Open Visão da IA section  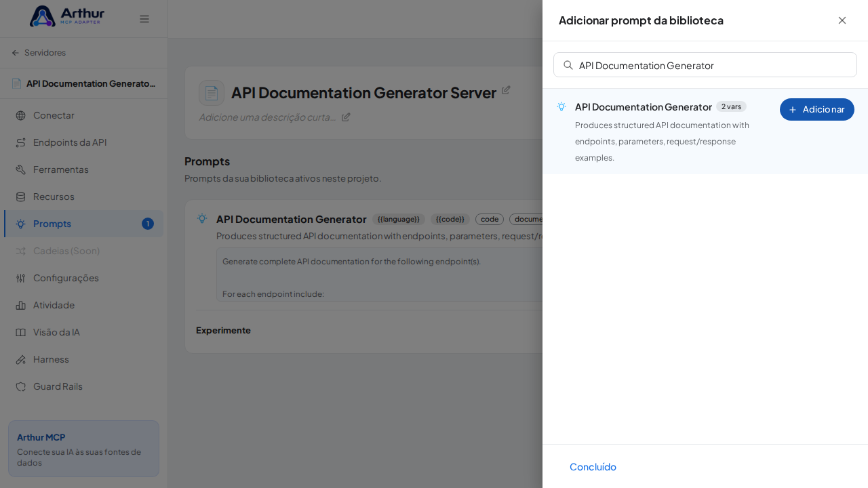tap(83, 332)
